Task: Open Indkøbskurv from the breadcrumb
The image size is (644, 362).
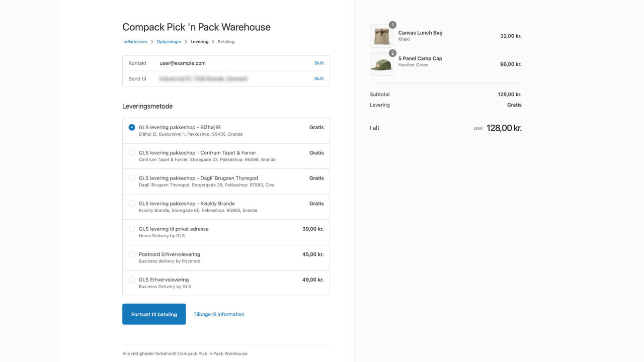Action: coord(134,42)
